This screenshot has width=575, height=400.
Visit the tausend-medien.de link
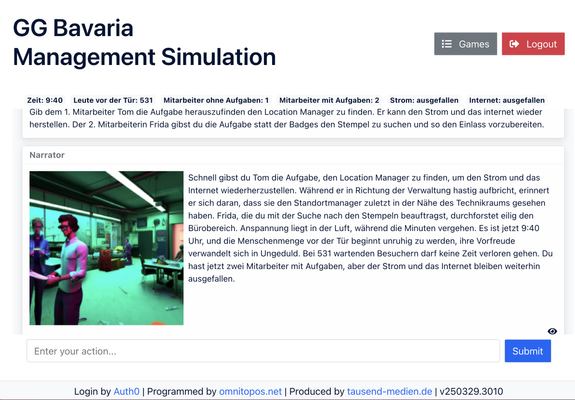coord(389,392)
